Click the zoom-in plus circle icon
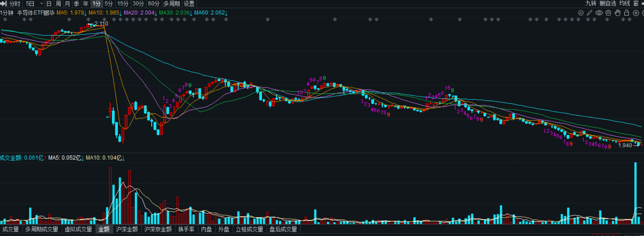Viewport: 644px width, 236px height. pyautogui.click(x=636, y=13)
